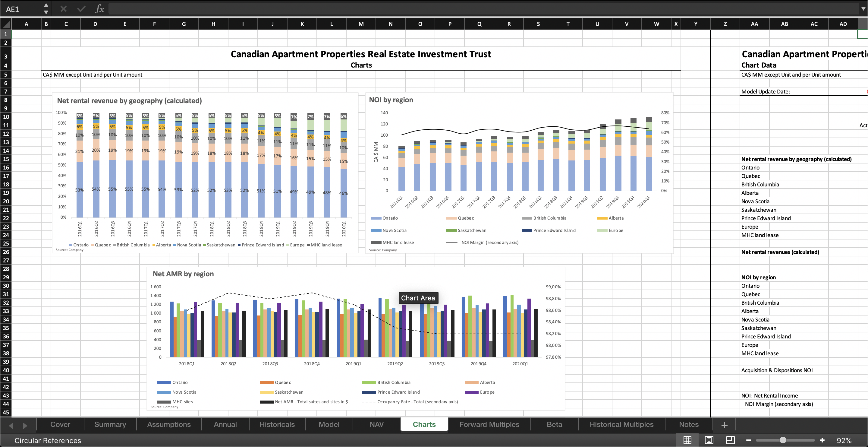Select Acquisition & Dispositions NOI cell

[777, 370]
